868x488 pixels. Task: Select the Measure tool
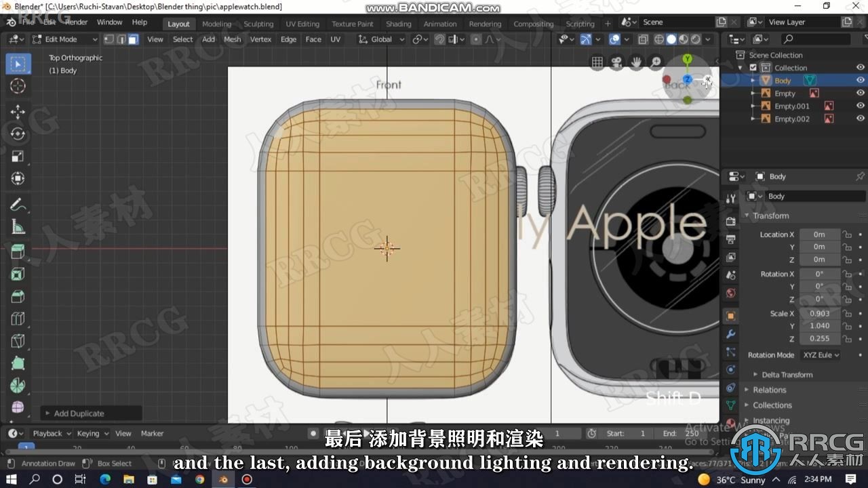[18, 227]
